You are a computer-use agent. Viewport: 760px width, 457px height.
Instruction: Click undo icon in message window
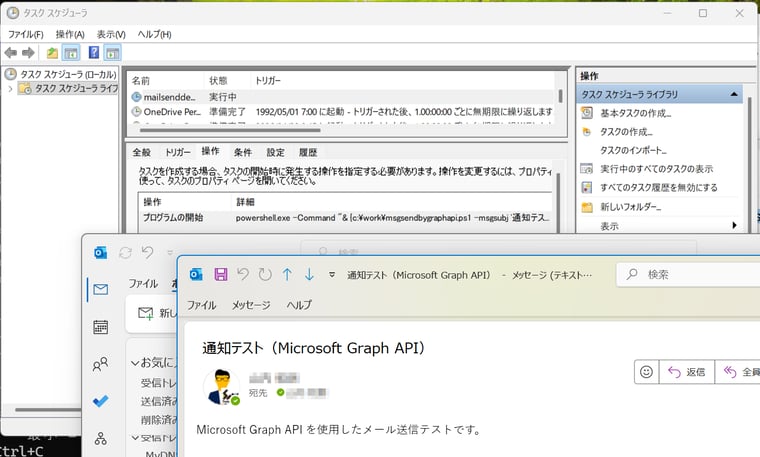point(243,275)
